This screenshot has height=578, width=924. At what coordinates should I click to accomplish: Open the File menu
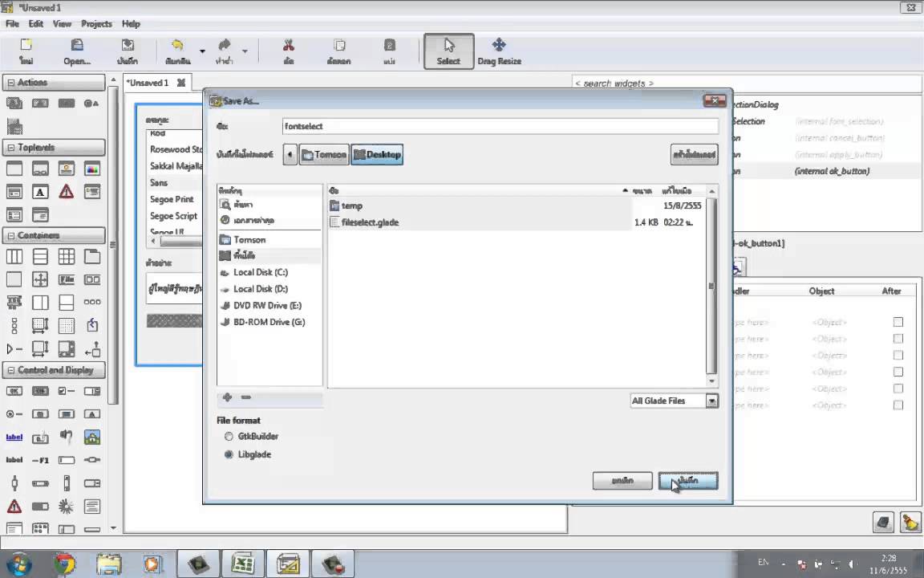pos(12,23)
